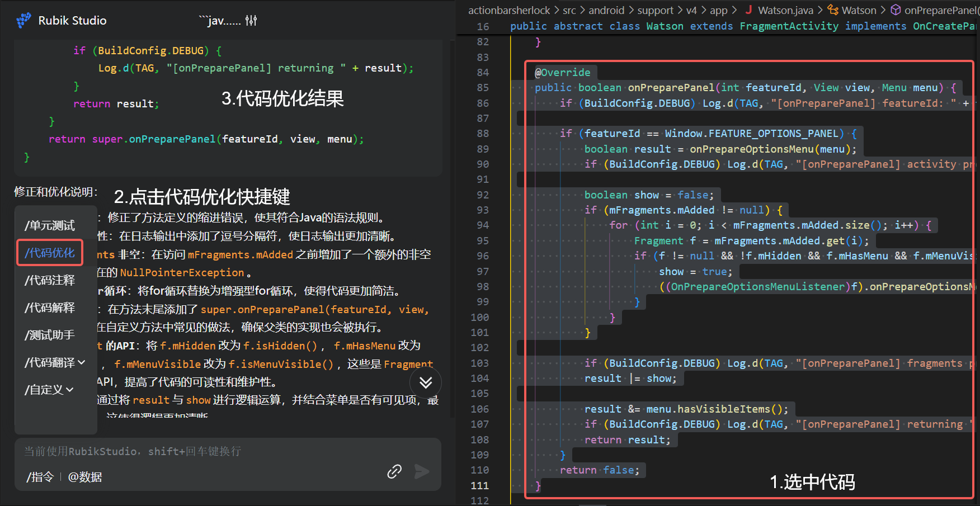Open actionbarsherlock breadcrumb segment
980x506 pixels.
[x=509, y=10]
